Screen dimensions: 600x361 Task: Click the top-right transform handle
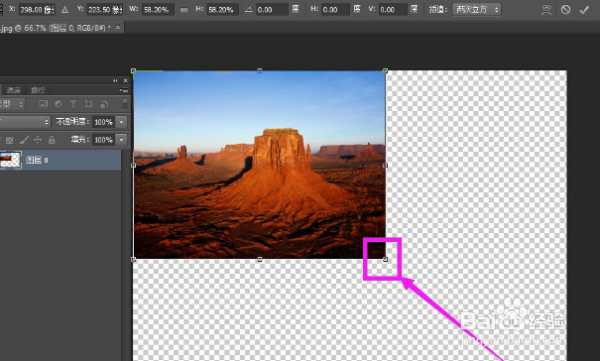[385, 71]
